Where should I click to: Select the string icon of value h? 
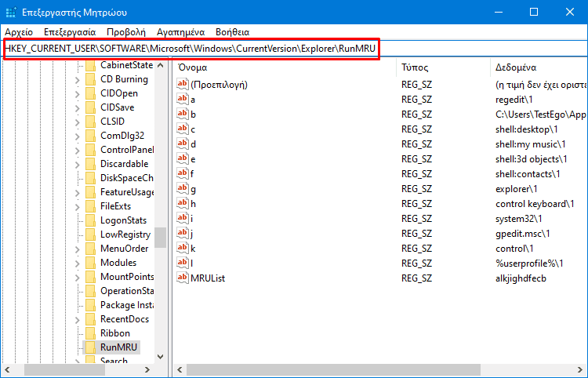coord(183,204)
